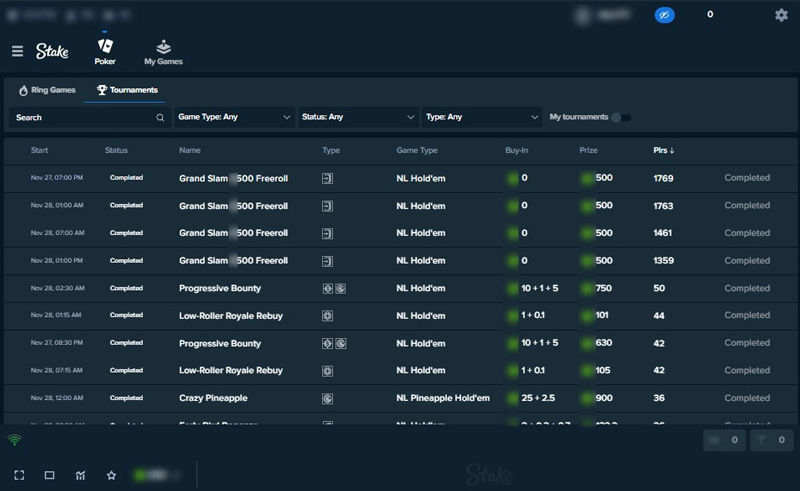Open the Crazy Pineapple tournament row
Image resolution: width=800 pixels, height=491 pixels.
(x=213, y=398)
